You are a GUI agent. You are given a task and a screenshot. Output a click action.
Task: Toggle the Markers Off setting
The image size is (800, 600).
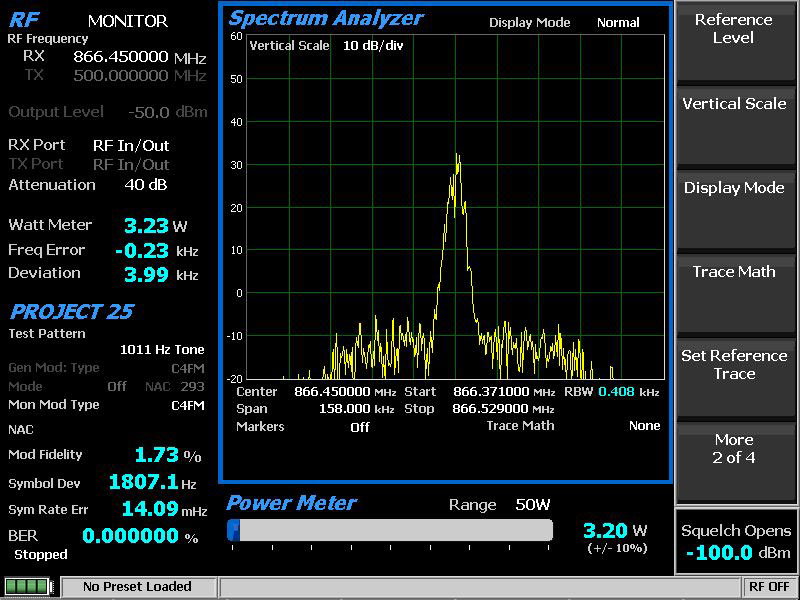(x=359, y=427)
